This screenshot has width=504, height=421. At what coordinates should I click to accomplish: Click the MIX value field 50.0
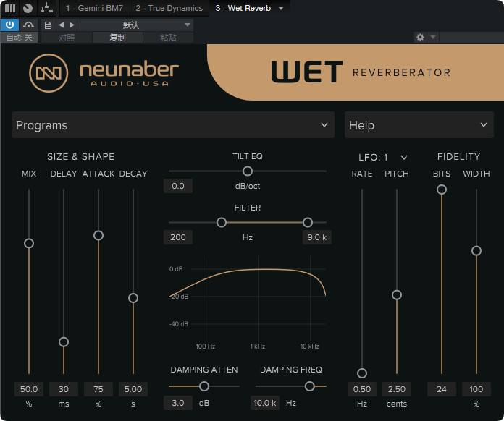(29, 389)
